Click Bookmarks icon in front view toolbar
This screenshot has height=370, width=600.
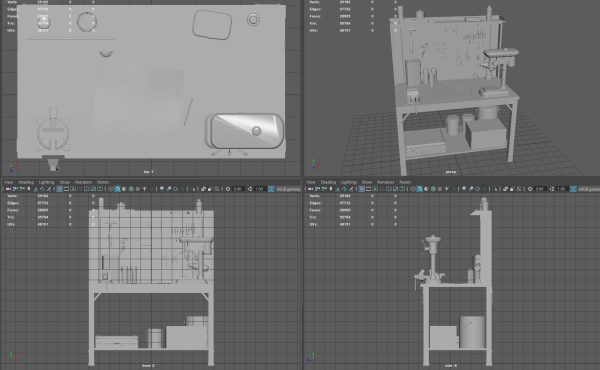29,189
